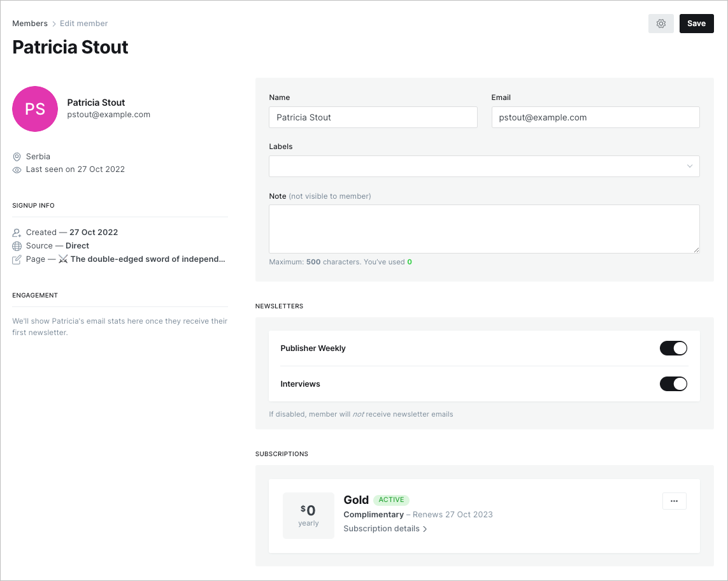Open the Gold subscription three-dot menu
The image size is (728, 581).
tap(674, 501)
